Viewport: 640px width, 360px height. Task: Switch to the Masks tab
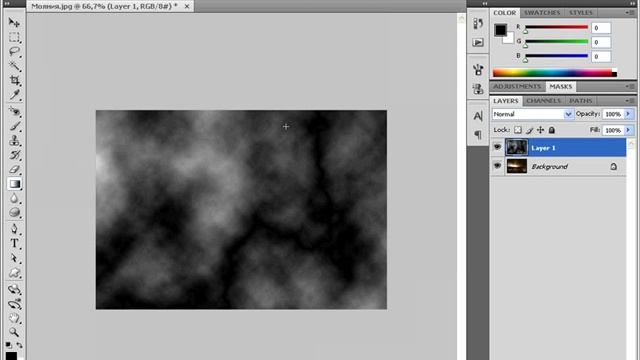(561, 87)
